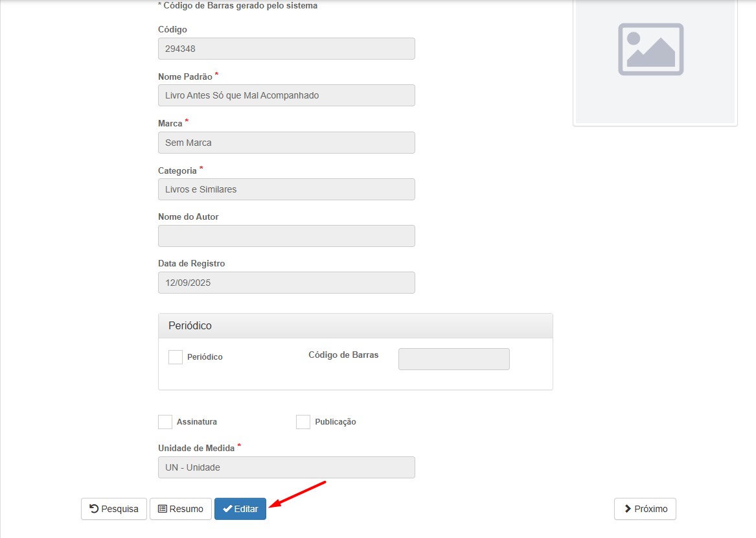The width and height of the screenshot is (756, 538).
Task: Click the Publicação label text
Action: 336,422
